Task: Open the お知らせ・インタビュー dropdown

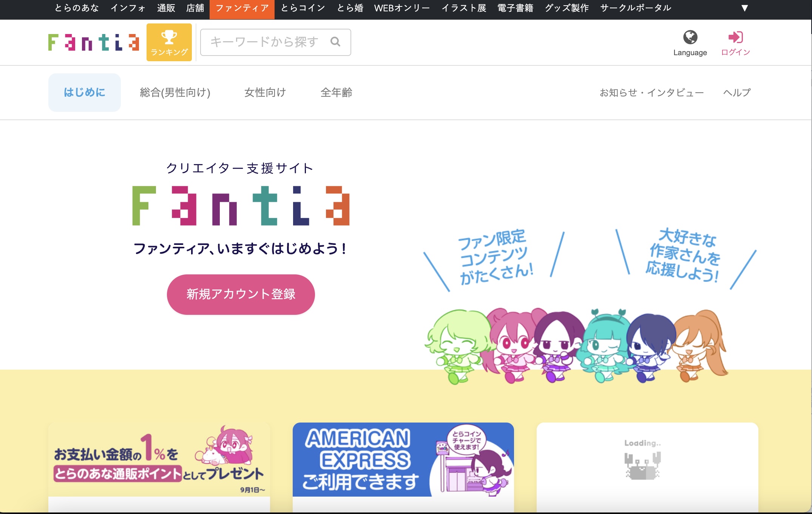Action: 651,92
